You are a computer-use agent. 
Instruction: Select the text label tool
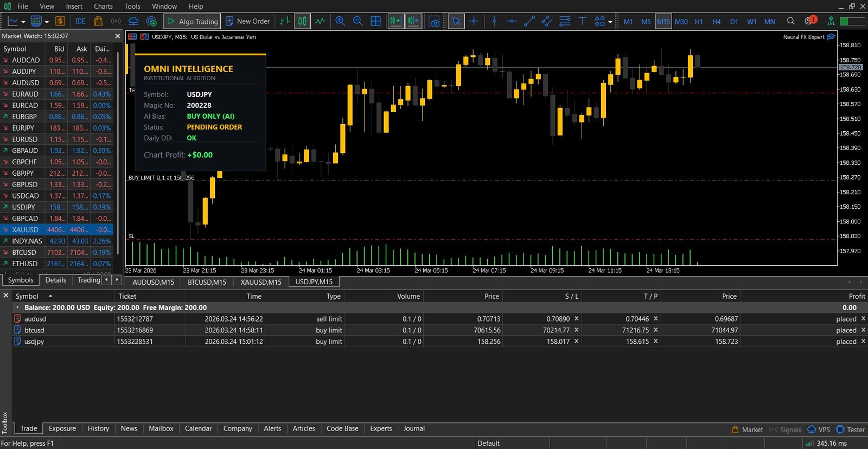[x=582, y=21]
